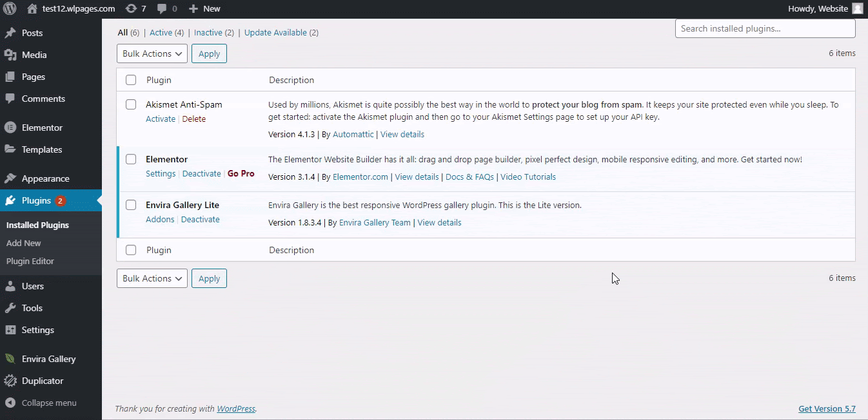Viewport: 868px width, 420px height.
Task: Click the Comments bubble icon in sidebar
Action: coord(10,99)
